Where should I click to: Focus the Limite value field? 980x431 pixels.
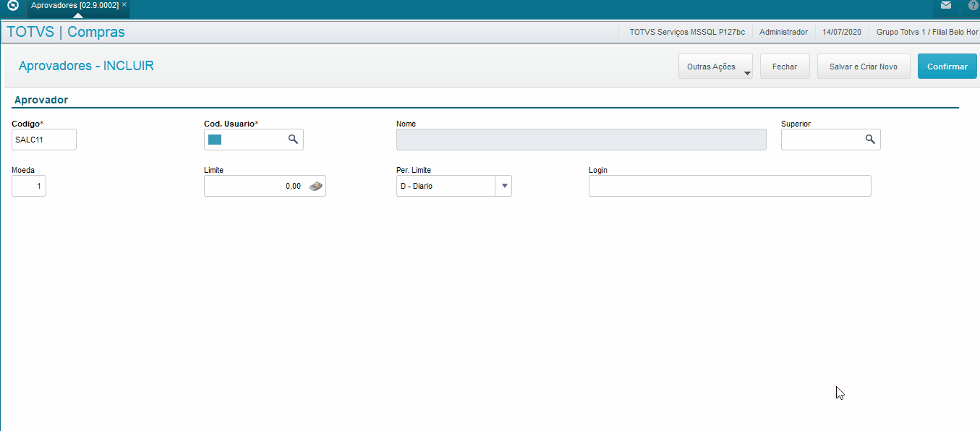(x=265, y=186)
